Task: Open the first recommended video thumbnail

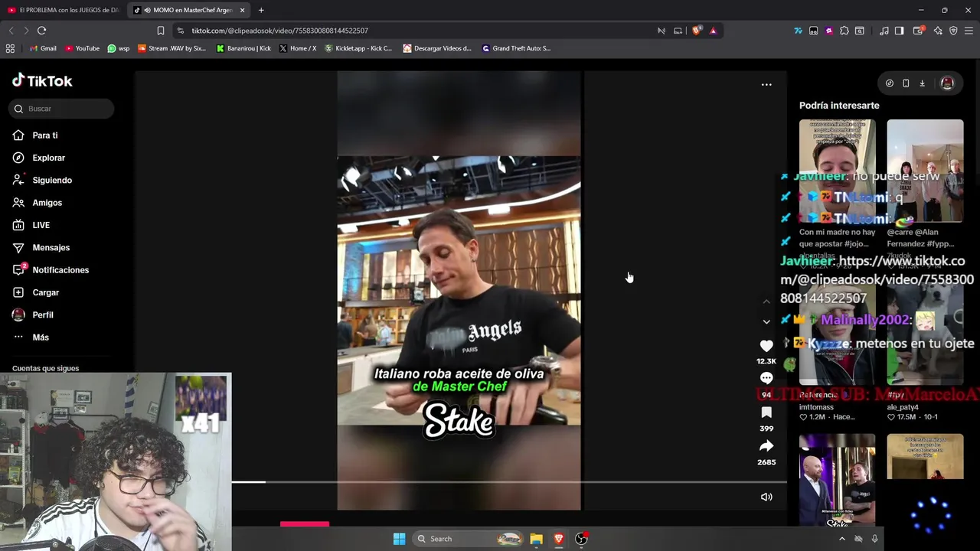Action: point(837,171)
